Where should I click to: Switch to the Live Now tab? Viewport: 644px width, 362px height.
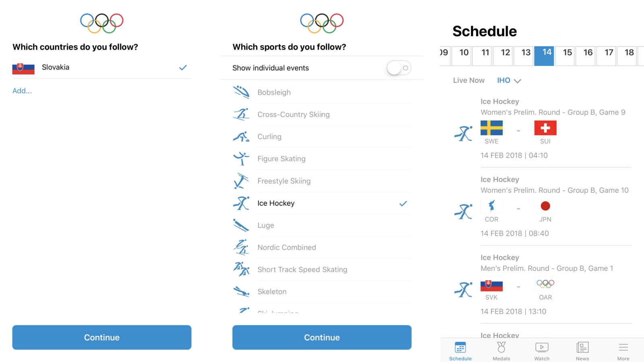point(469,80)
